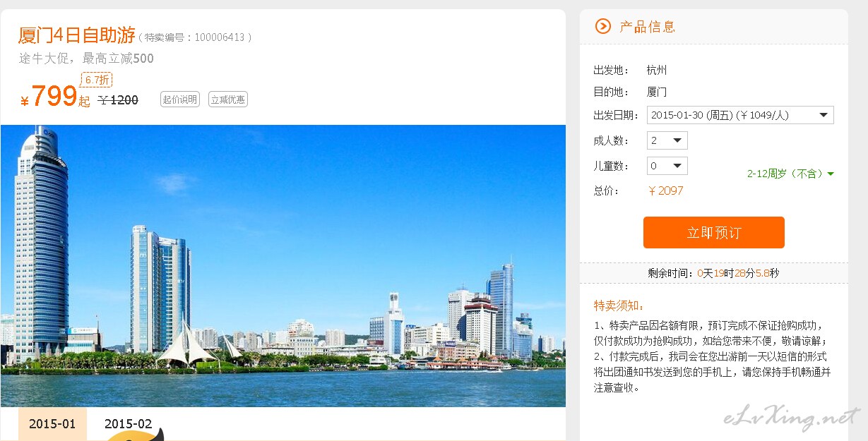868x441 pixels.
Task: Click the ￥2097 total price value
Action: pos(665,191)
